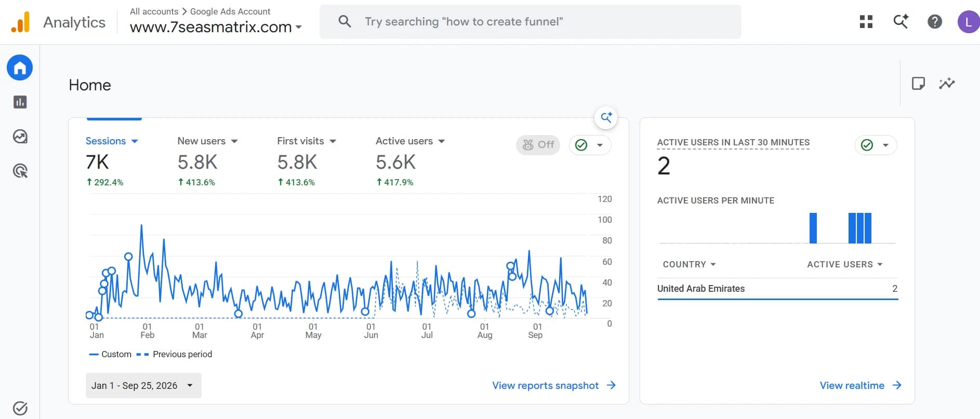Select the United Arab Emirates row

click(777, 289)
